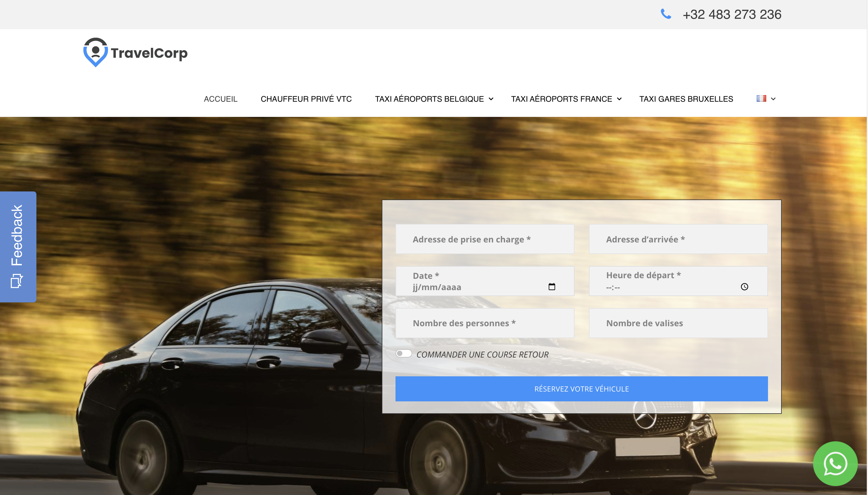Toggle the Commander une course retour switch

pyautogui.click(x=404, y=354)
